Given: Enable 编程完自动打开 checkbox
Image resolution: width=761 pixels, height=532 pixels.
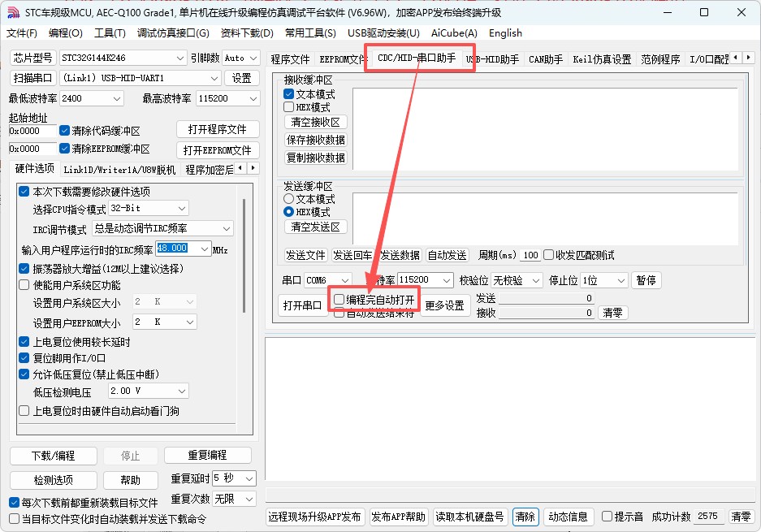Looking at the screenshot, I should tap(339, 300).
